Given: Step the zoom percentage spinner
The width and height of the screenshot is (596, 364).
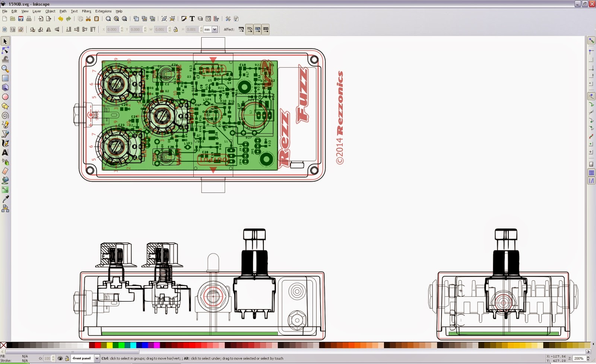Looking at the screenshot, I should [x=588, y=358].
